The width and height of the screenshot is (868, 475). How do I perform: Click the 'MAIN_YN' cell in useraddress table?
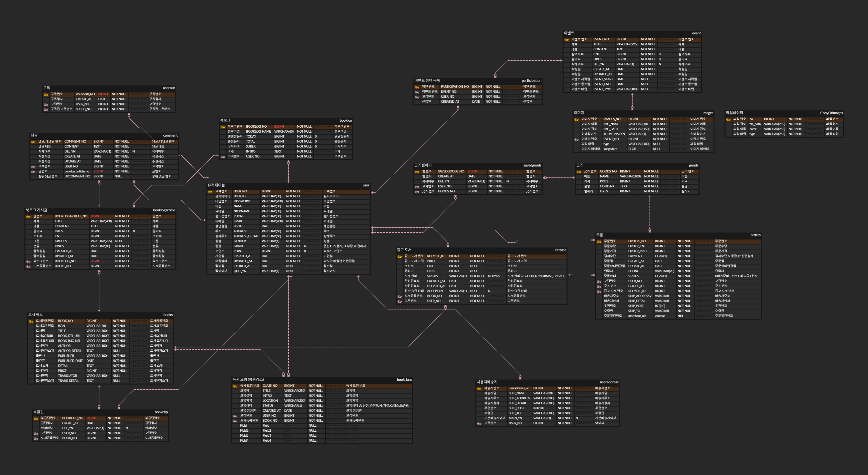click(519, 418)
